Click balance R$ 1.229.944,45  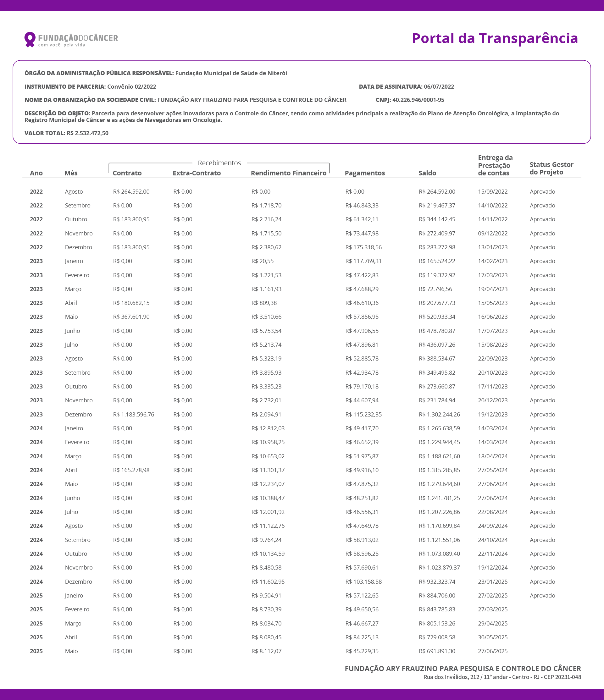[x=439, y=442]
